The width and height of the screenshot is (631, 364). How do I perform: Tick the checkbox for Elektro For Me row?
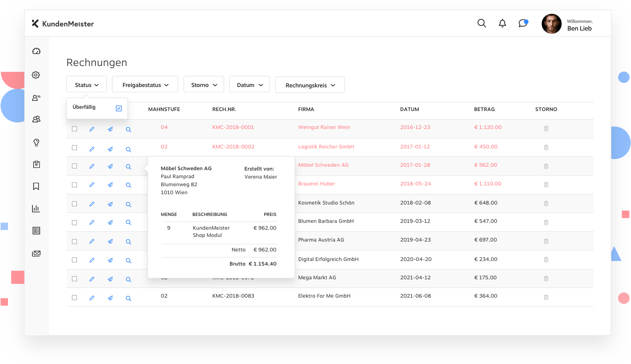coord(74,298)
